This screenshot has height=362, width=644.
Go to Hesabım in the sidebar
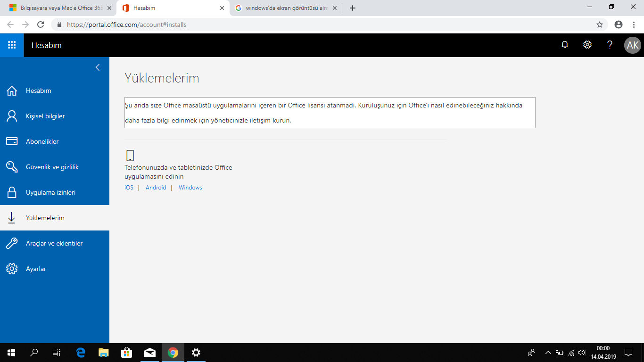pos(55,90)
